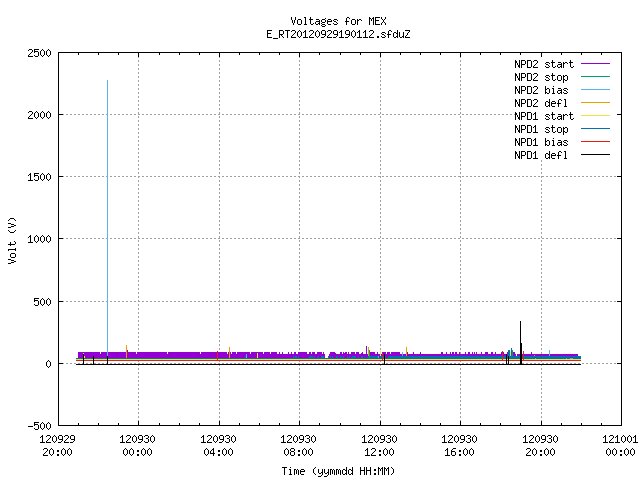Image resolution: width=640 pixels, height=480 pixels.
Task: Click the '120930 16:00' x-axis label
Action: (x=460, y=446)
